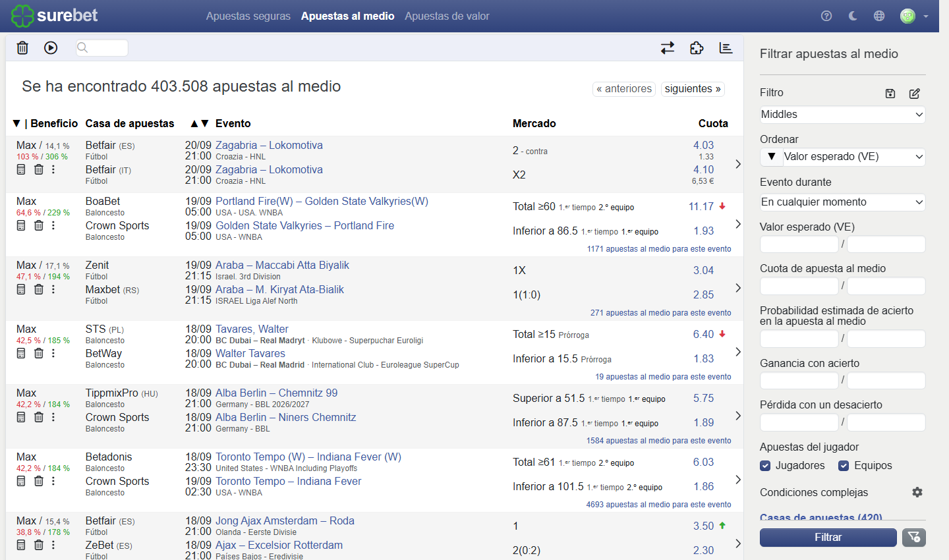This screenshot has width=949, height=560.
Task: Delete the Alba Berlin – Chemnitz 99 row
Action: [x=39, y=417]
